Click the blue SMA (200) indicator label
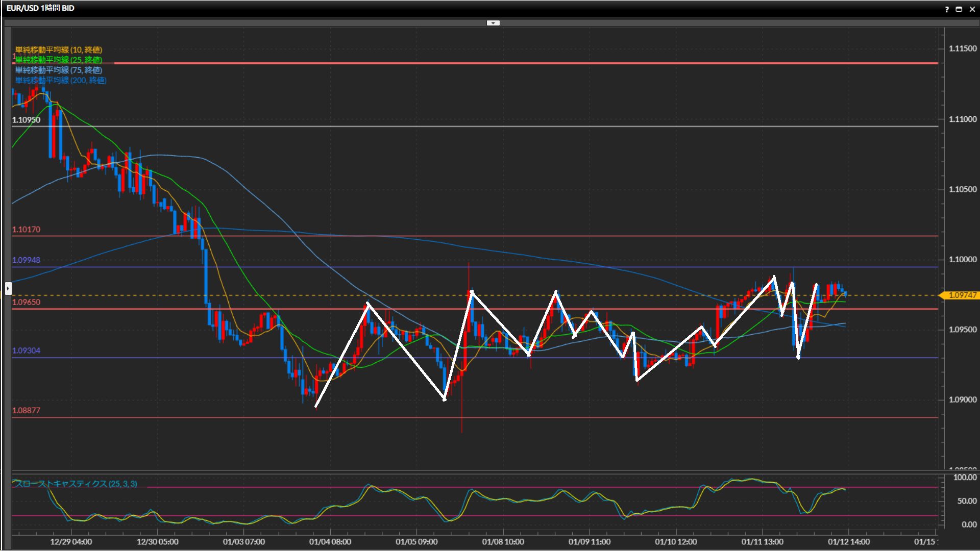Screen dimensions: 980x551 [x=61, y=80]
